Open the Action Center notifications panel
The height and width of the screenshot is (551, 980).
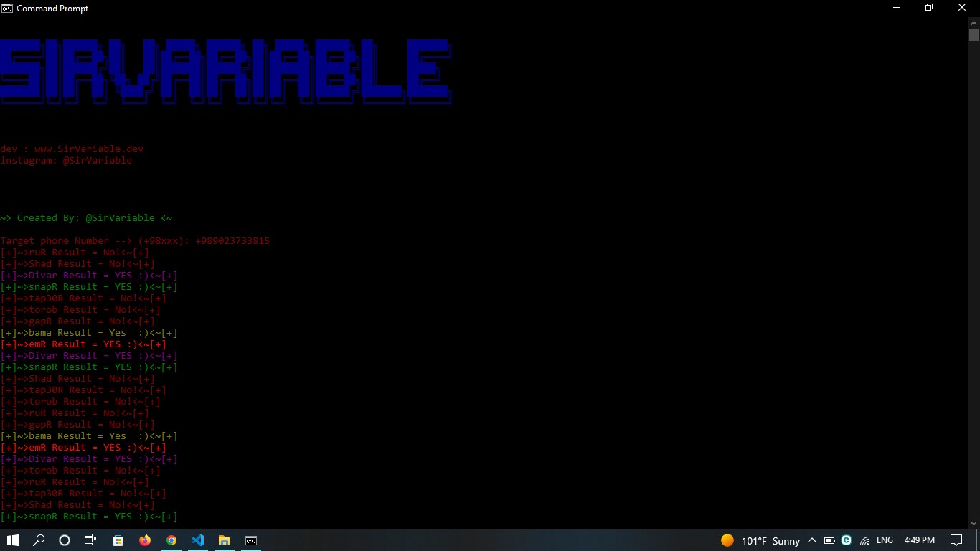pyautogui.click(x=958, y=540)
